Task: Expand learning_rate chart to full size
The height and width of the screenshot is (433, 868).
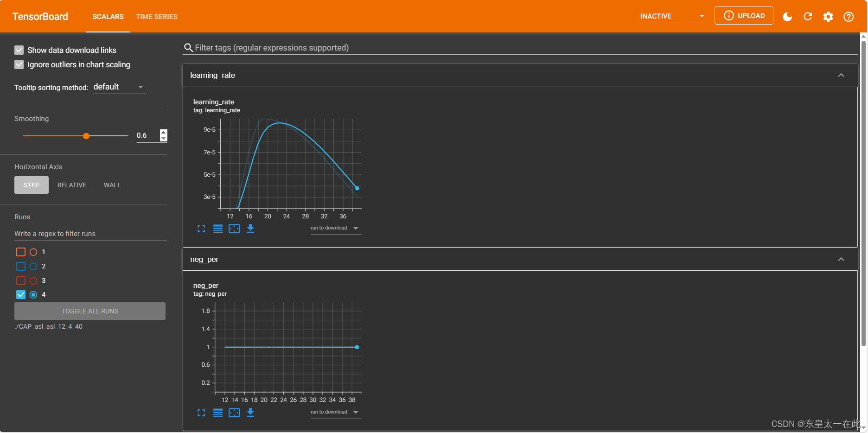Action: point(201,229)
